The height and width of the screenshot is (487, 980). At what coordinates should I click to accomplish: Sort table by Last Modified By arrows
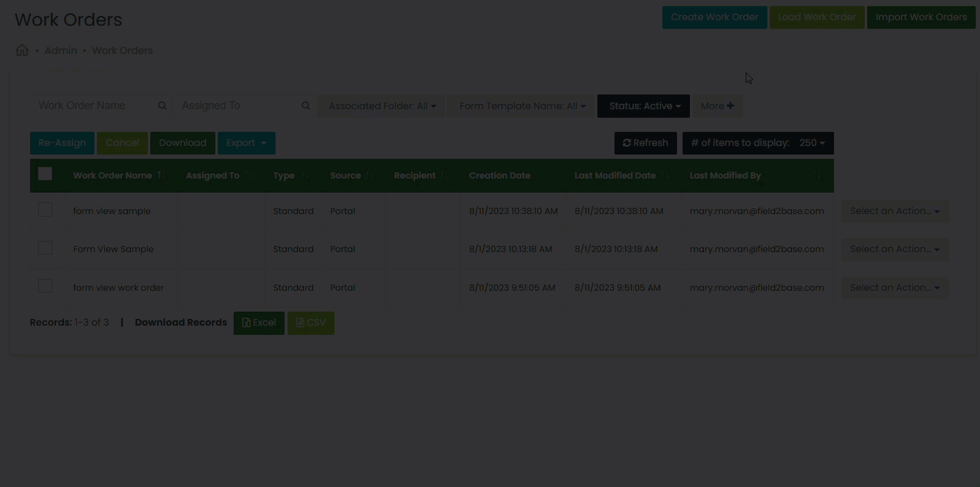[x=816, y=175]
